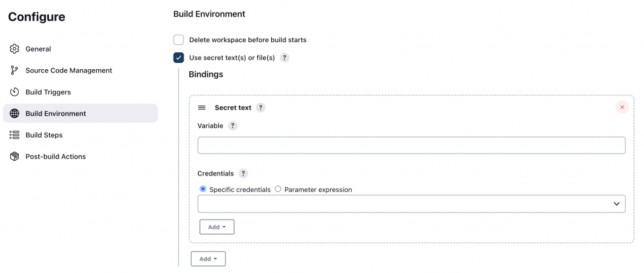Click the Build Triggers clock icon
Image resolution: width=644 pixels, height=273 pixels.
[14, 92]
